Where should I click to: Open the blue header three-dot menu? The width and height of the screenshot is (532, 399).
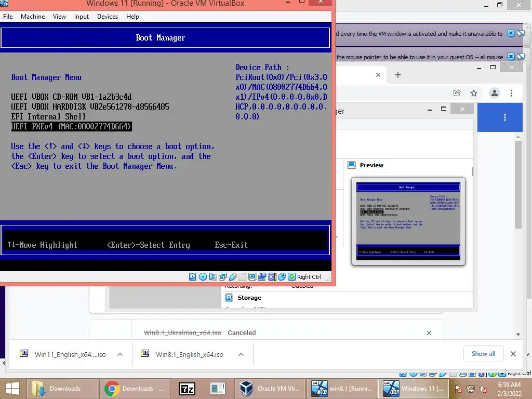pyautogui.click(x=505, y=117)
